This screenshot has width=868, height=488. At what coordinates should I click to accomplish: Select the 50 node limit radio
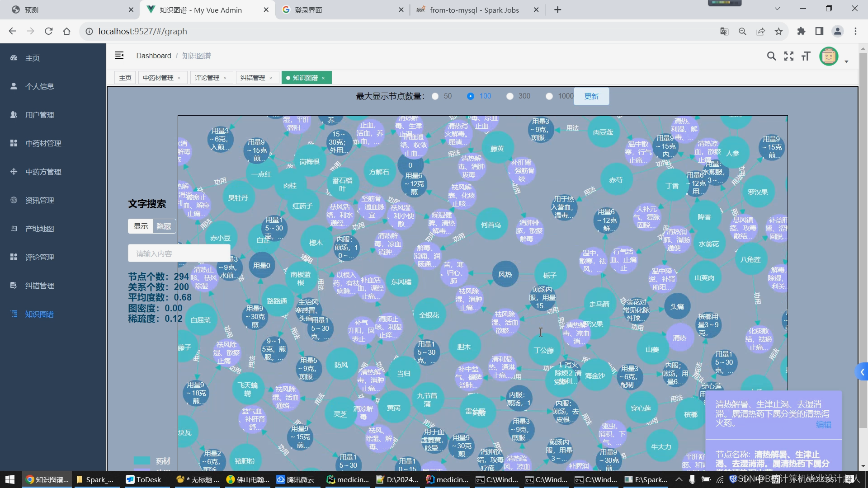tap(435, 96)
